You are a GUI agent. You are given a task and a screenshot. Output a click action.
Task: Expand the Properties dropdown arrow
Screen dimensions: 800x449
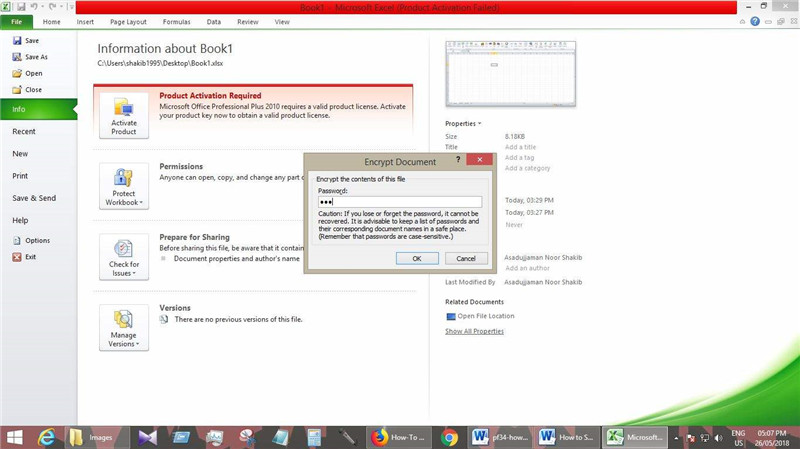click(x=479, y=124)
